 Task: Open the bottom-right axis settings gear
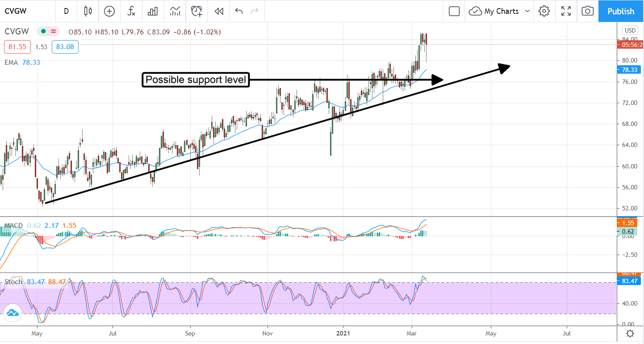(x=630, y=334)
